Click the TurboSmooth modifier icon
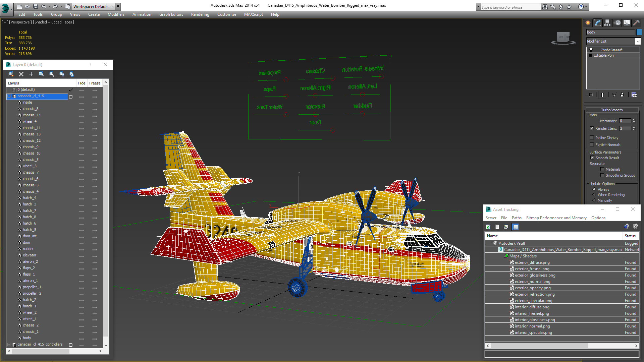The width and height of the screenshot is (644, 362). click(x=591, y=49)
